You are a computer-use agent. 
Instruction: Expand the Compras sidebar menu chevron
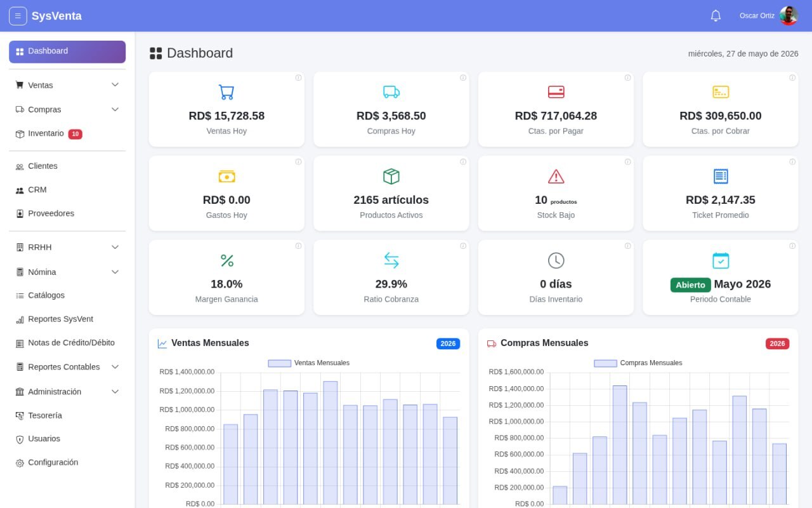115,109
